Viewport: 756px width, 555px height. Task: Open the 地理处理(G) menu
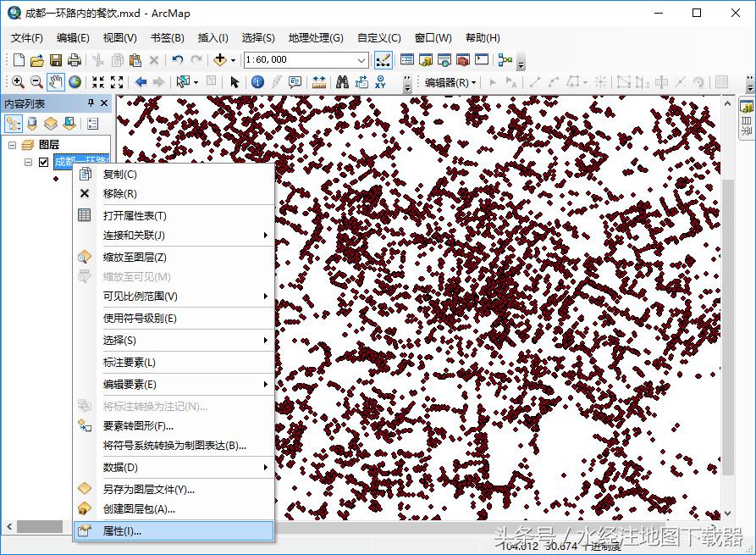pos(315,38)
